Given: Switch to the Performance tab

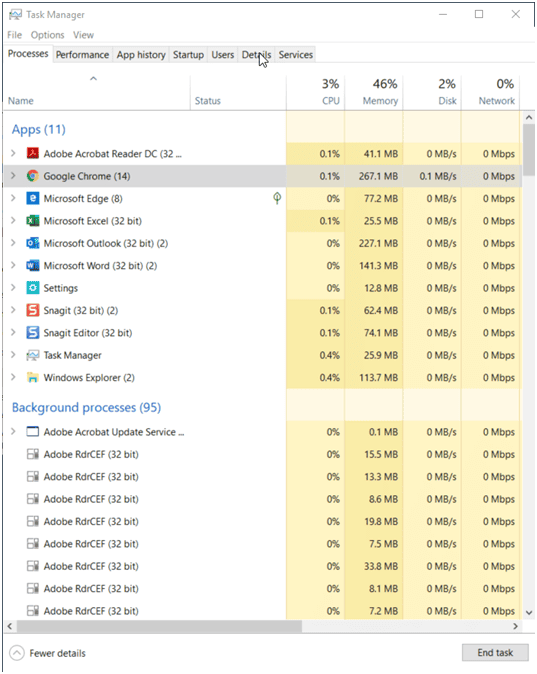Looking at the screenshot, I should pos(83,55).
